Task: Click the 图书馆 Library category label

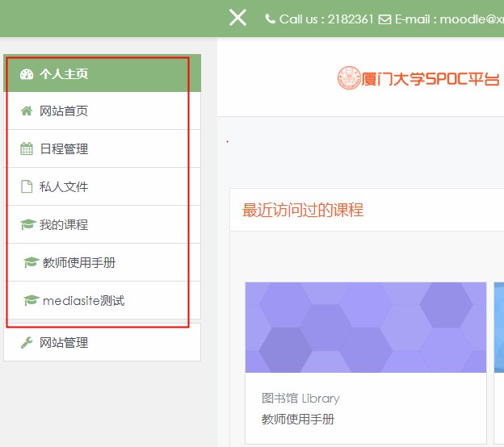Action: (300, 399)
